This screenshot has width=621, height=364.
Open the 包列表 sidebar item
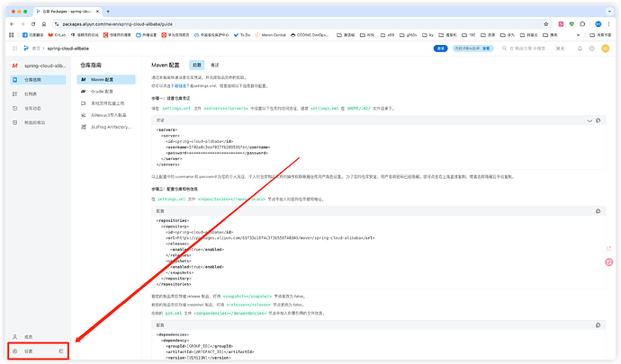[38, 93]
